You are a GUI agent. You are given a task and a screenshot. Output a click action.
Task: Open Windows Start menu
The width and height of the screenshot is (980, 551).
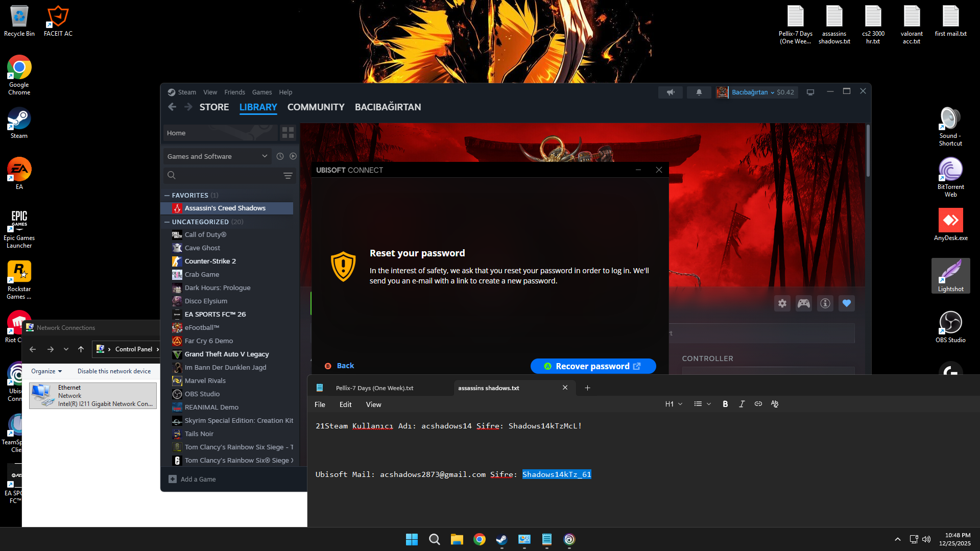412,539
